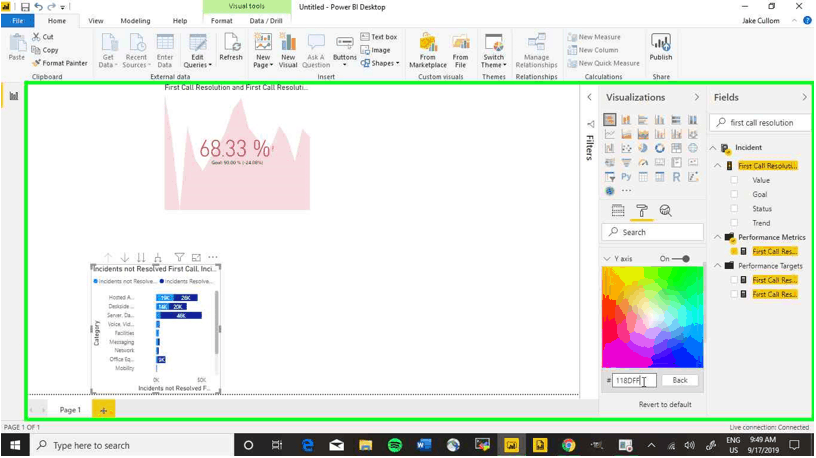Open the Fields well tab icon
816x458 pixels.
(618, 210)
